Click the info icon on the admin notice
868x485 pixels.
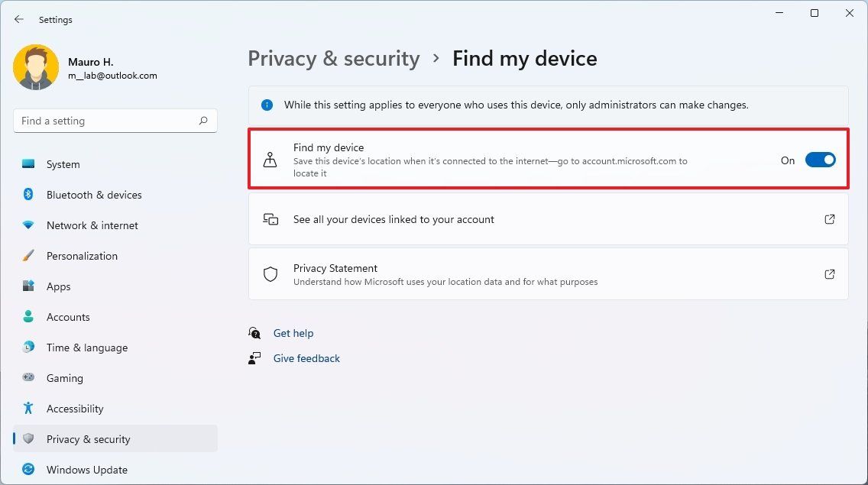(x=267, y=105)
